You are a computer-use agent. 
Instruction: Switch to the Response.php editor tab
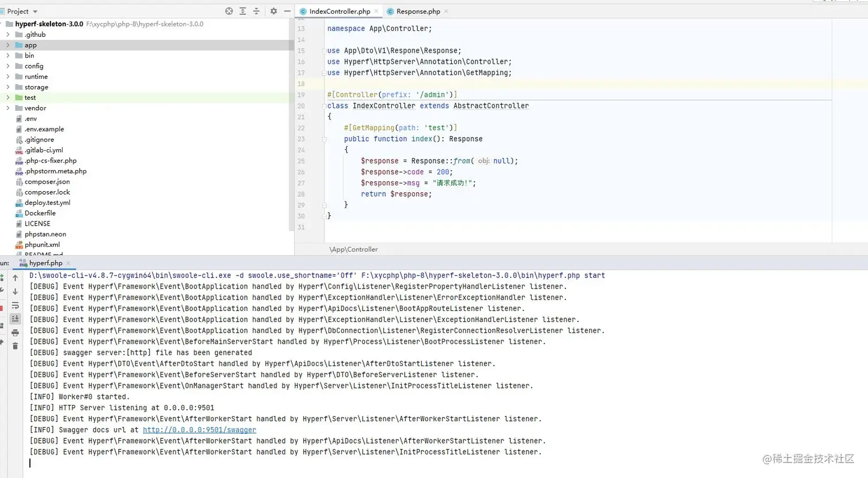point(418,11)
